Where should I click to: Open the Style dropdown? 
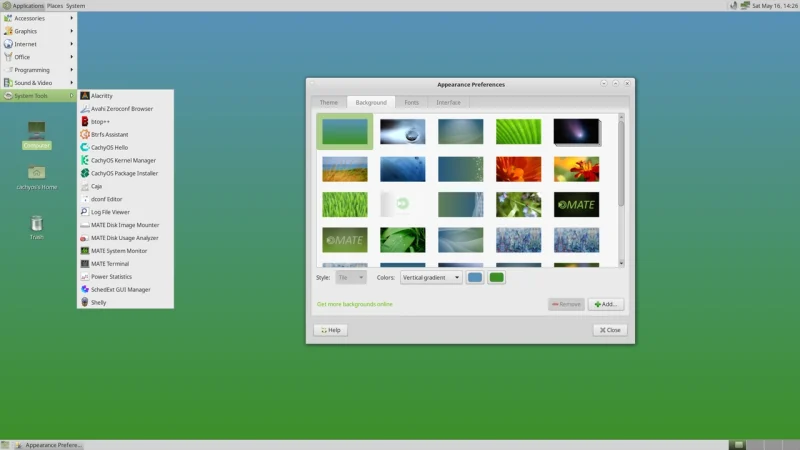(351, 278)
